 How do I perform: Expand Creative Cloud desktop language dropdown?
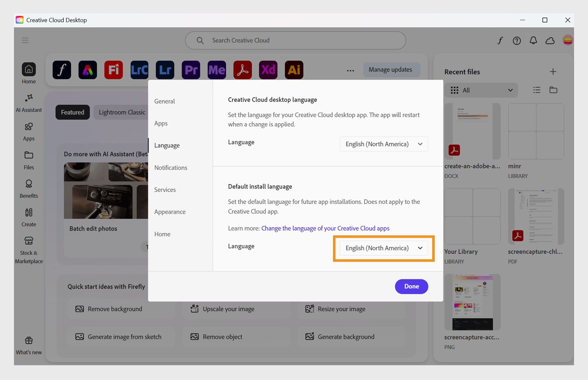384,144
